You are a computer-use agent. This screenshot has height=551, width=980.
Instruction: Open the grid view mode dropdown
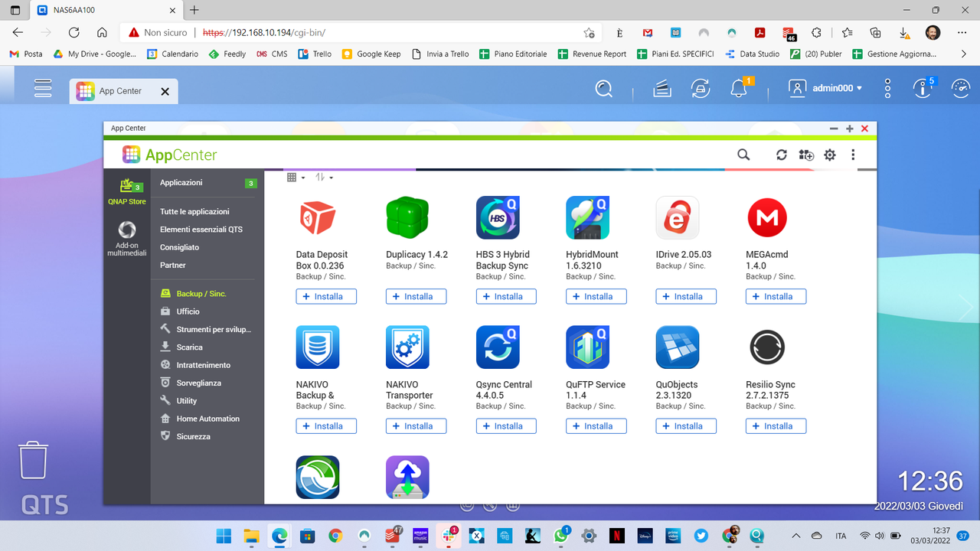[x=296, y=178]
